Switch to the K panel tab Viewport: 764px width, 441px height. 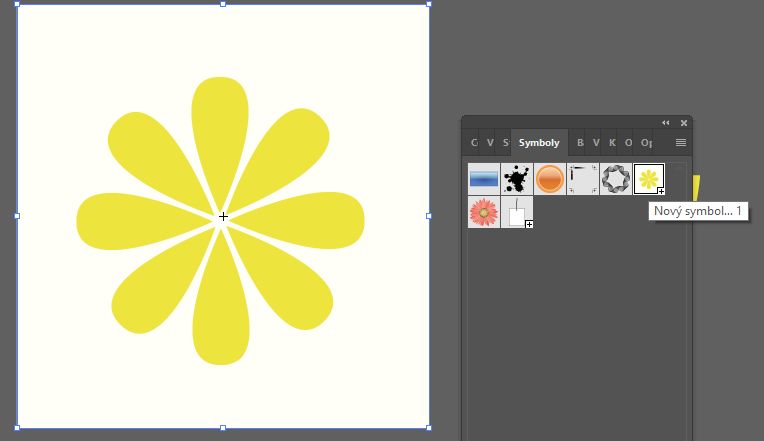(612, 143)
